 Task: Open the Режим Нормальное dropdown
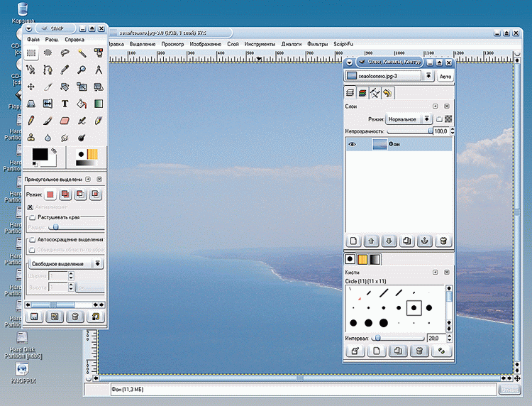click(x=406, y=120)
